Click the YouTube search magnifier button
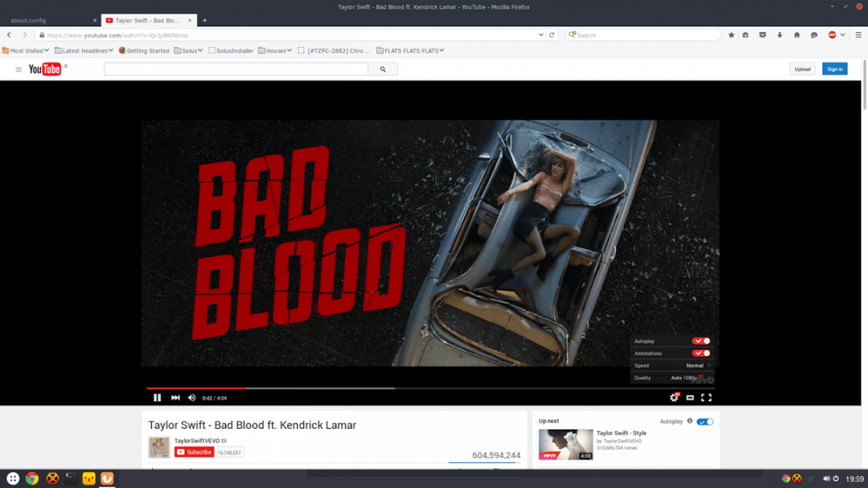This screenshot has width=868, height=488. pos(382,69)
